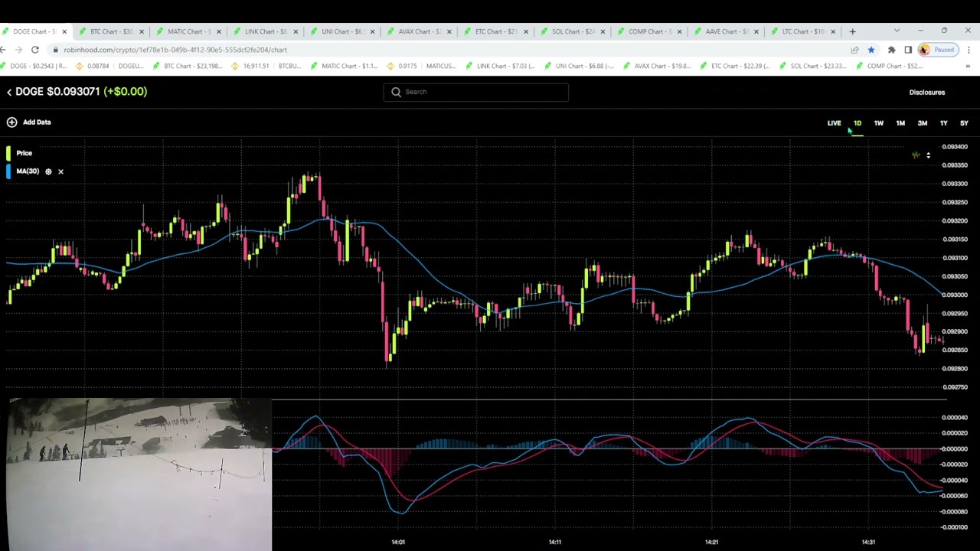Viewport: 980px width, 551px height.
Task: Open MA(30) indicator settings gear
Action: (x=48, y=171)
